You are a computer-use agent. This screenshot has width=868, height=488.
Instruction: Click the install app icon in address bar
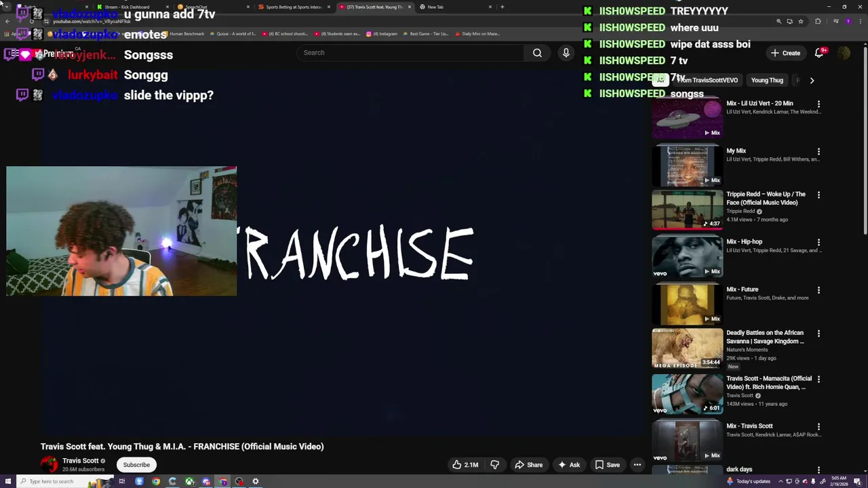[789, 22]
